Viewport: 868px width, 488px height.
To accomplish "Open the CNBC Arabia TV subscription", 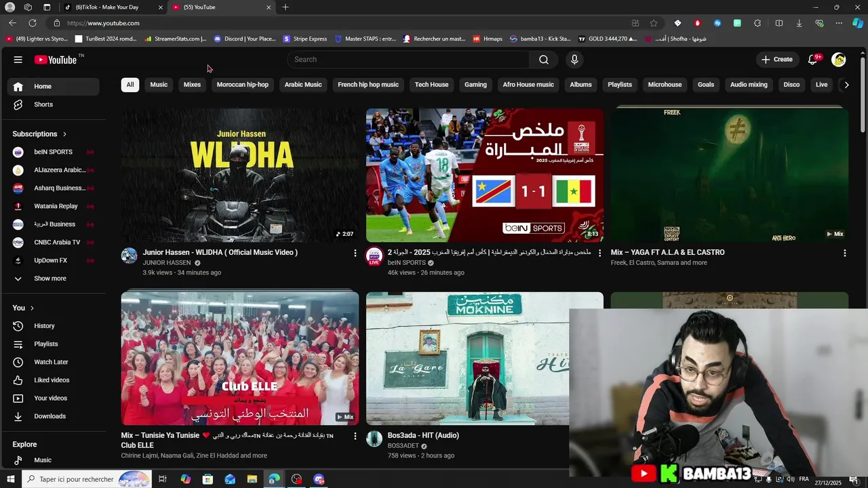I will pos(54,242).
